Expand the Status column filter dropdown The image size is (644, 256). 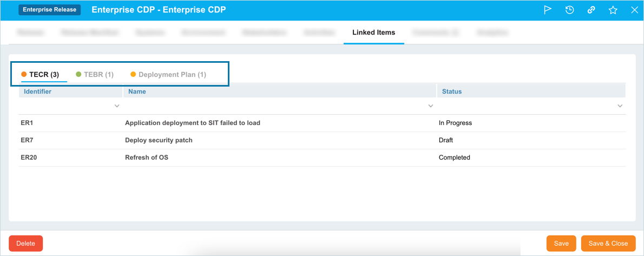click(x=620, y=106)
